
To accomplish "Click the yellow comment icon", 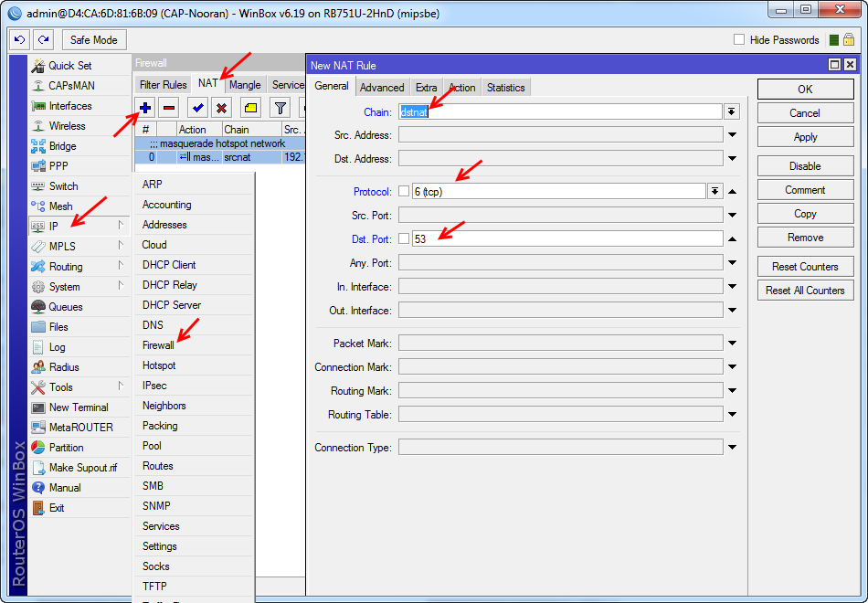I will [250, 108].
